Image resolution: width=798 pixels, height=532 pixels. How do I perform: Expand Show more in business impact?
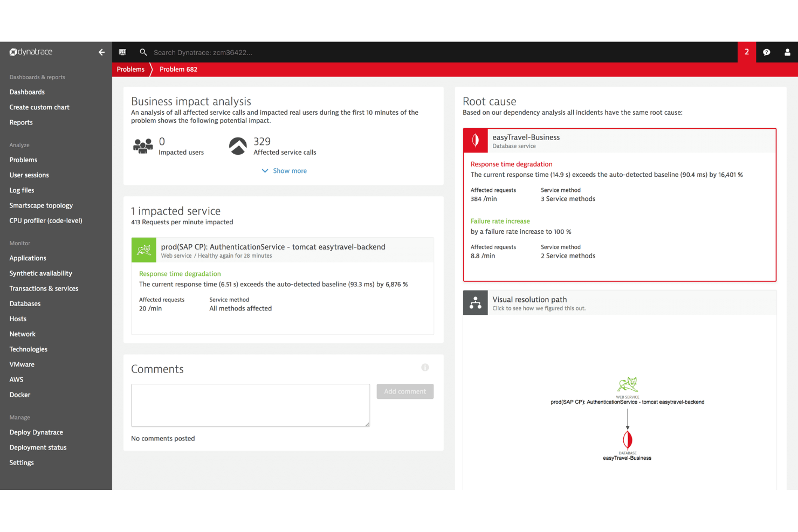click(x=284, y=171)
